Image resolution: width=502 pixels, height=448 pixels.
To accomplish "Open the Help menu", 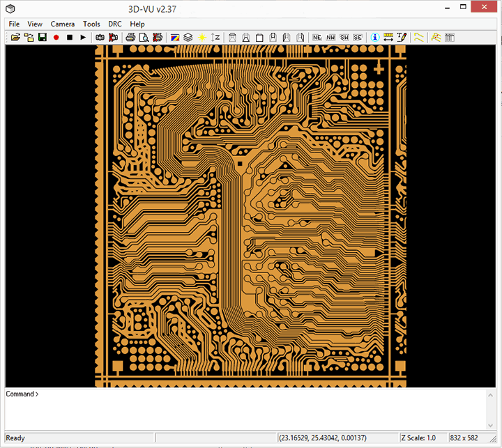I will (x=137, y=24).
